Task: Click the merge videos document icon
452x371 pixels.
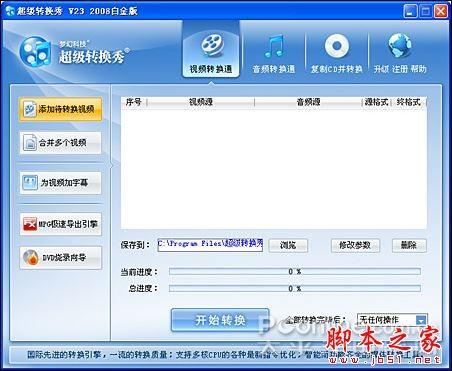Action: 30,143
